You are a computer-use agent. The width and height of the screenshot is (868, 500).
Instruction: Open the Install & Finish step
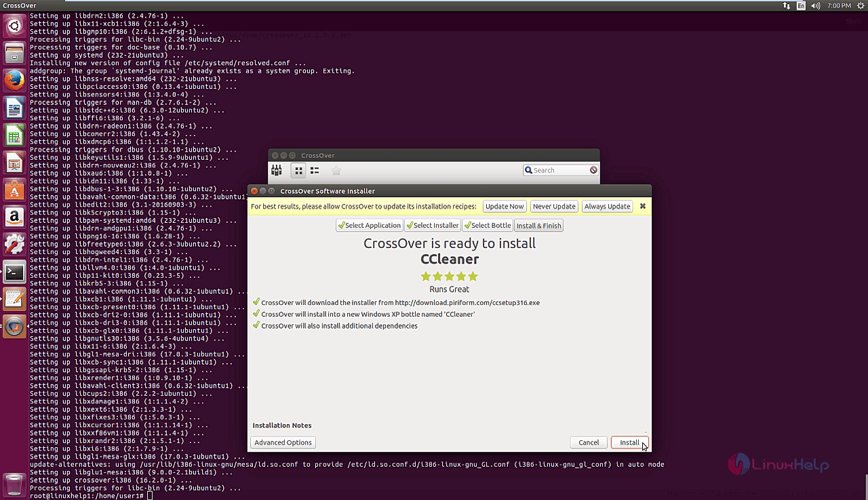point(538,226)
